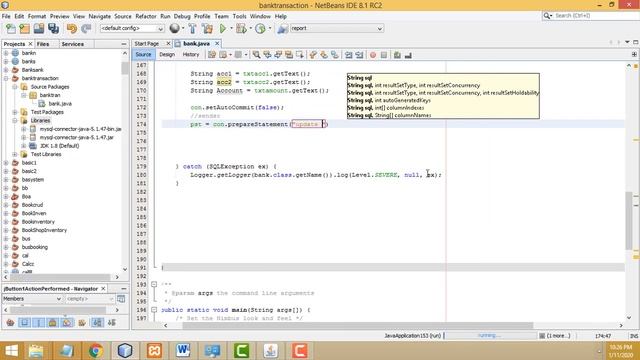The image size is (640, 360).
Task: Open the Navigate menu
Action: pos(100,16)
